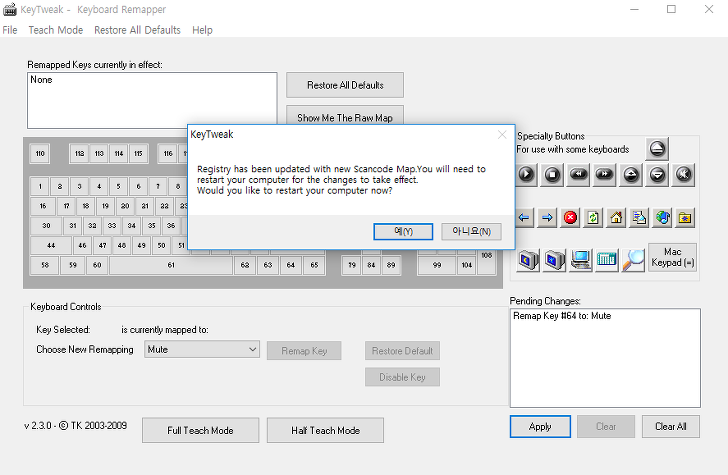Click the large Restore All Defaults button
Screen dimensions: 728x475
point(345,85)
